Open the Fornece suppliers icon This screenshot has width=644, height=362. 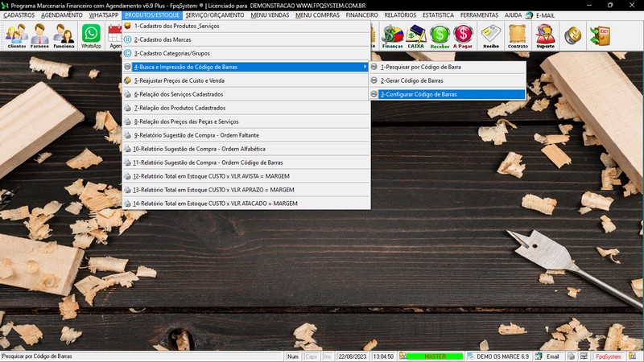click(39, 36)
